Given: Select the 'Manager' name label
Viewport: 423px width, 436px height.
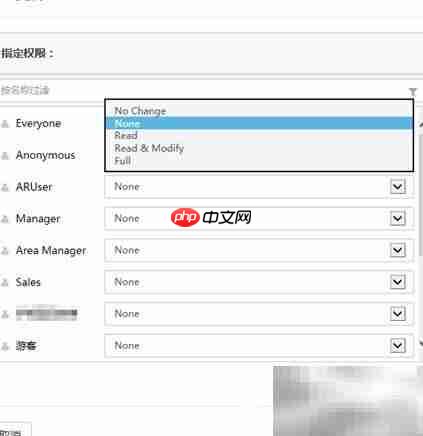Looking at the screenshot, I should point(38,219).
